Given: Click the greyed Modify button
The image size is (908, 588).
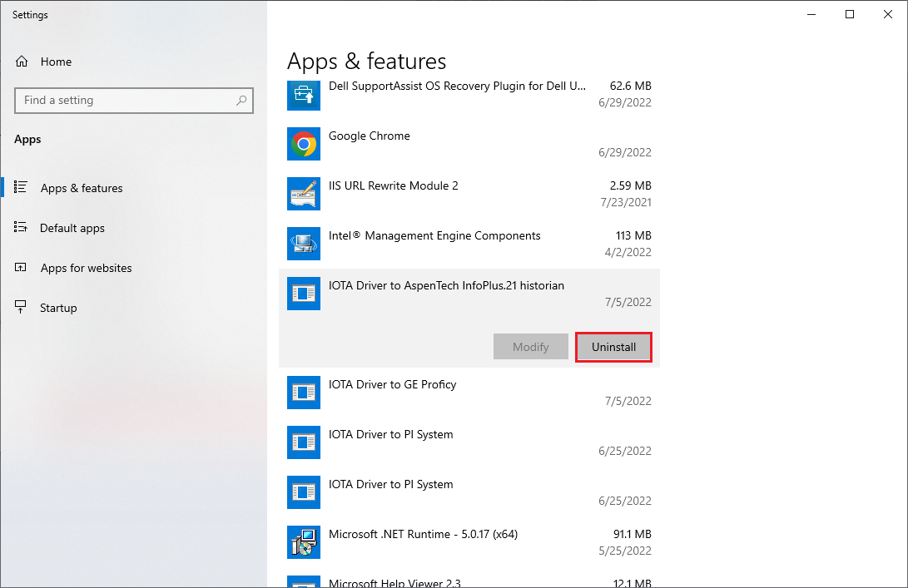Looking at the screenshot, I should coord(530,348).
